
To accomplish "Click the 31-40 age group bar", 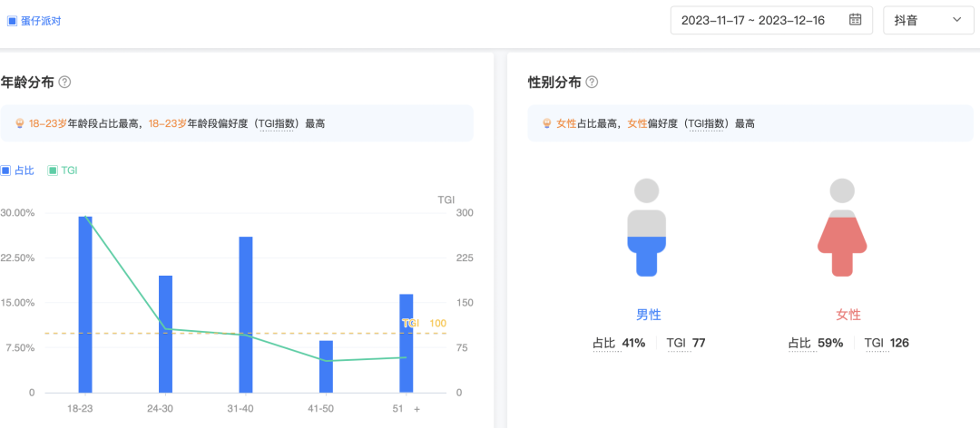I will pyautogui.click(x=246, y=314).
